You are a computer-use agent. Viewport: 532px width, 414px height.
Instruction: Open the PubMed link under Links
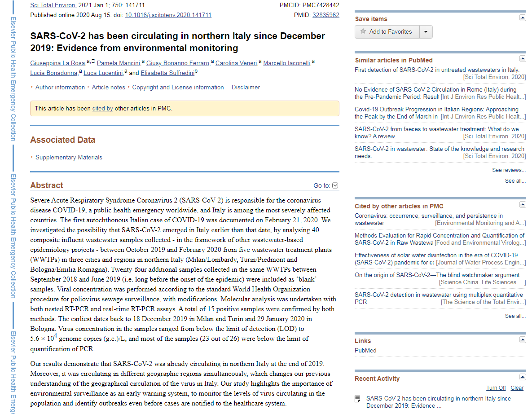(x=365, y=351)
